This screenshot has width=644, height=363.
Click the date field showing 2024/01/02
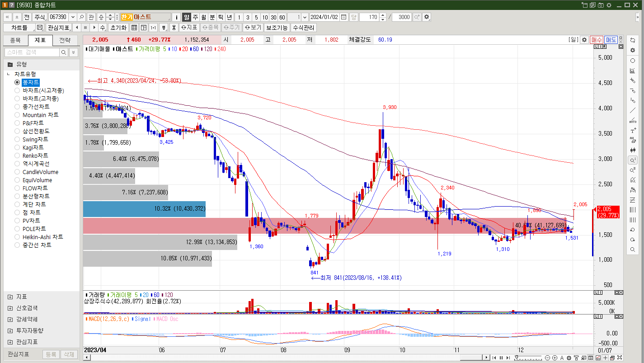pyautogui.click(x=324, y=17)
